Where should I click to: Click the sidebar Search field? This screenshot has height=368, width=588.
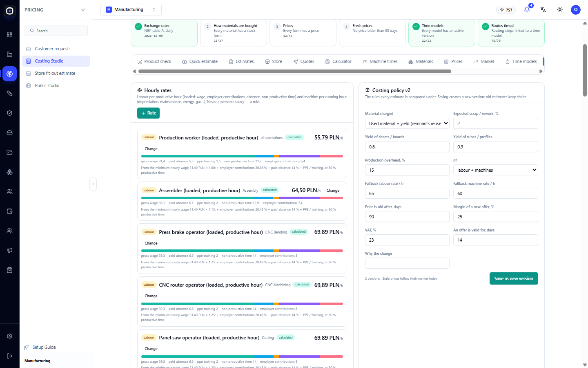[56, 31]
